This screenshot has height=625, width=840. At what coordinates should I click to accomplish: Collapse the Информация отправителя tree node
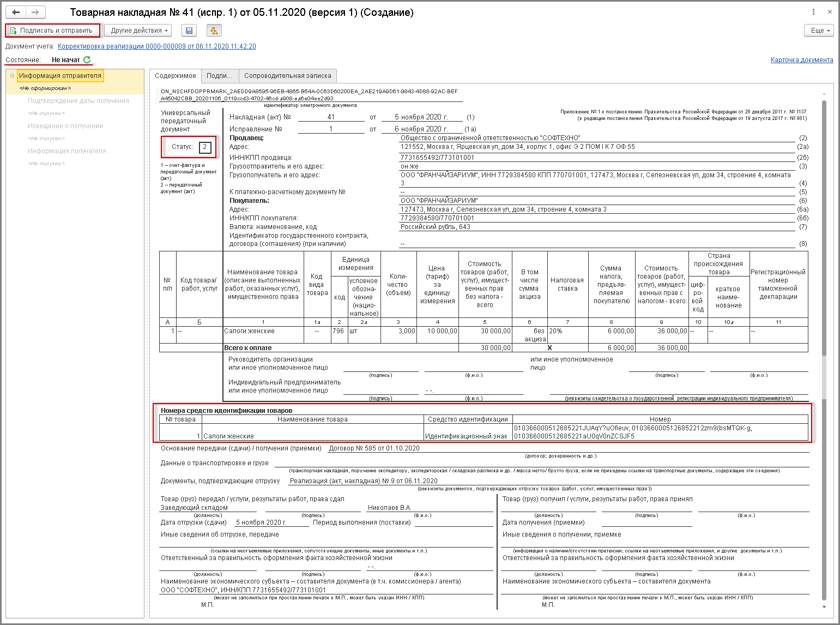coord(12,76)
